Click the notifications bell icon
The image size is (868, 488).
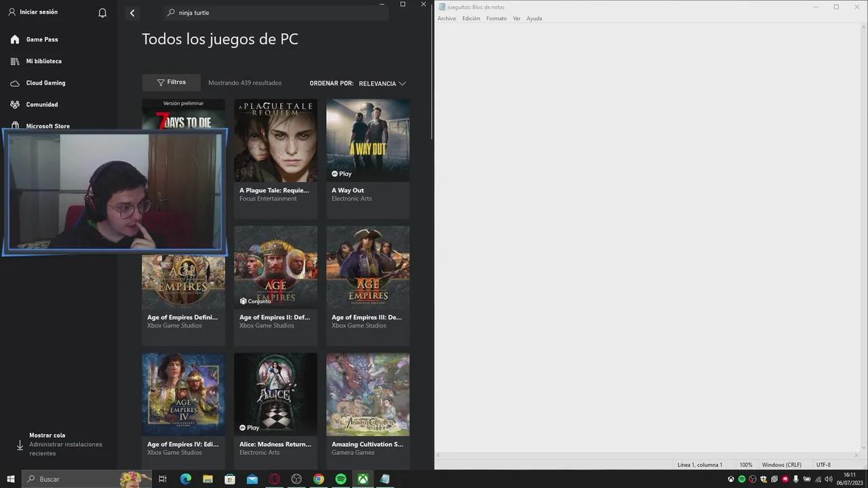102,13
